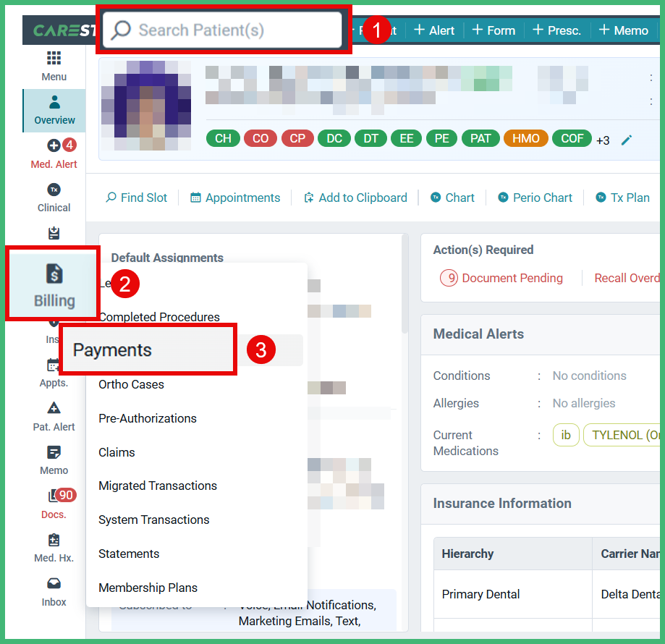Open the Menu grid icon at top left
665x644 pixels.
tap(54, 67)
